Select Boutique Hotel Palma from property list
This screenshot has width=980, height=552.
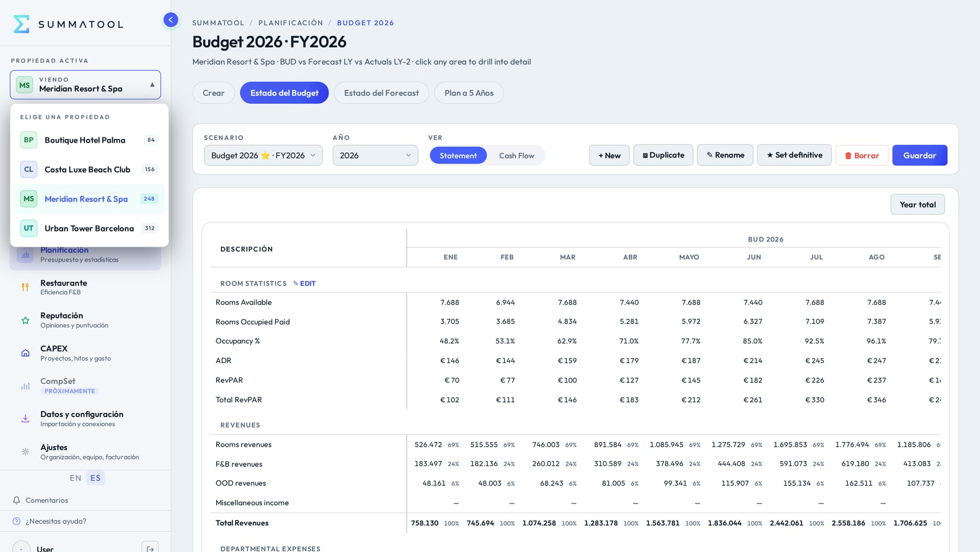pos(89,140)
